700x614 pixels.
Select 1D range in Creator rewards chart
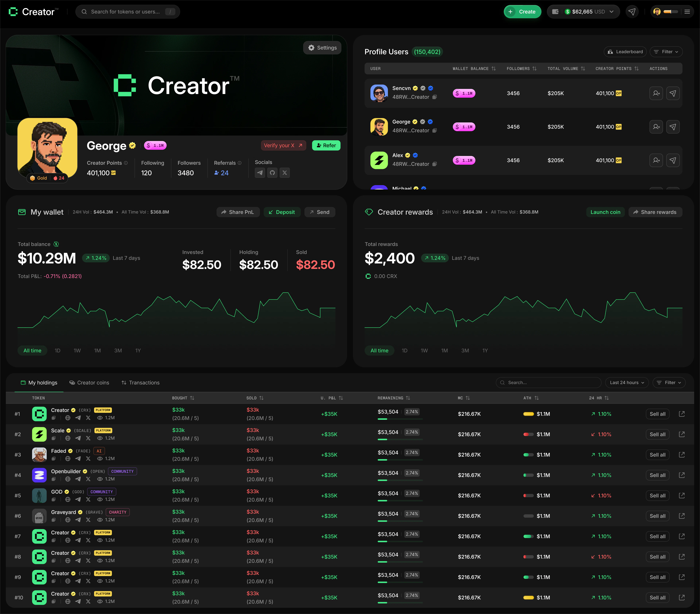pyautogui.click(x=405, y=351)
